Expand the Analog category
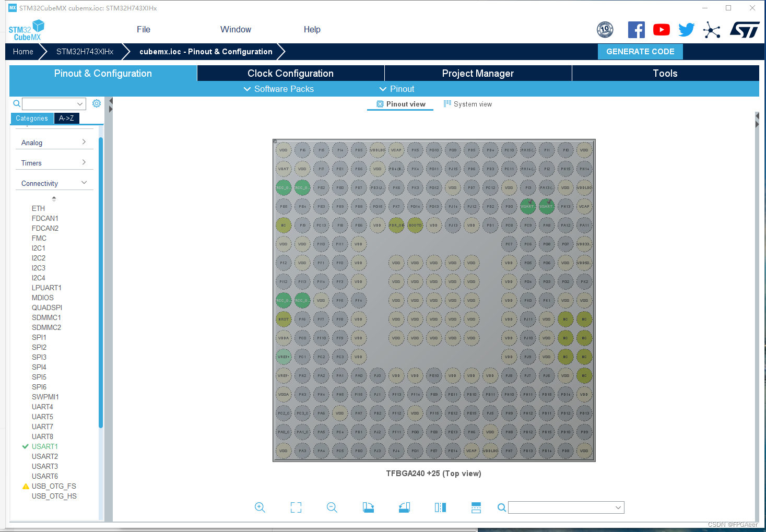 [x=54, y=143]
